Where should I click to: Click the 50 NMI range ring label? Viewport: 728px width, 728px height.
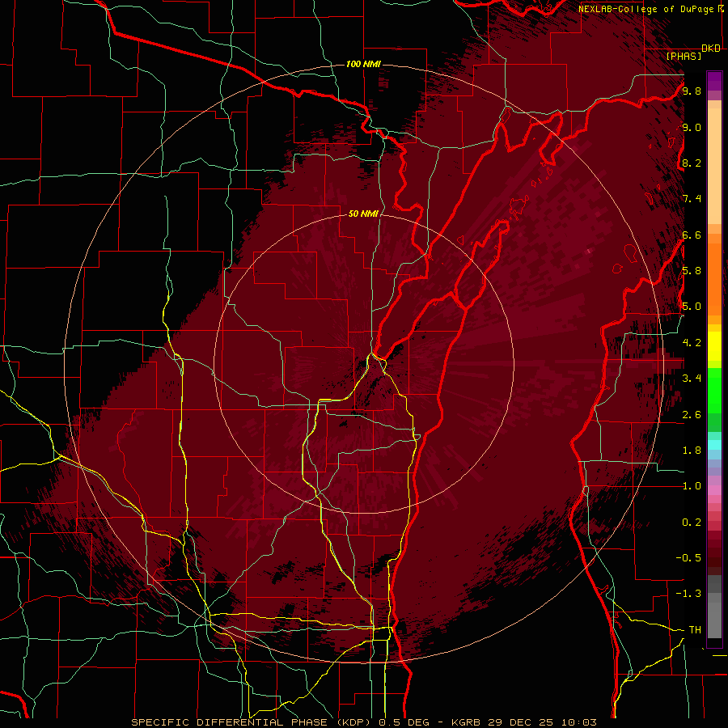(363, 214)
